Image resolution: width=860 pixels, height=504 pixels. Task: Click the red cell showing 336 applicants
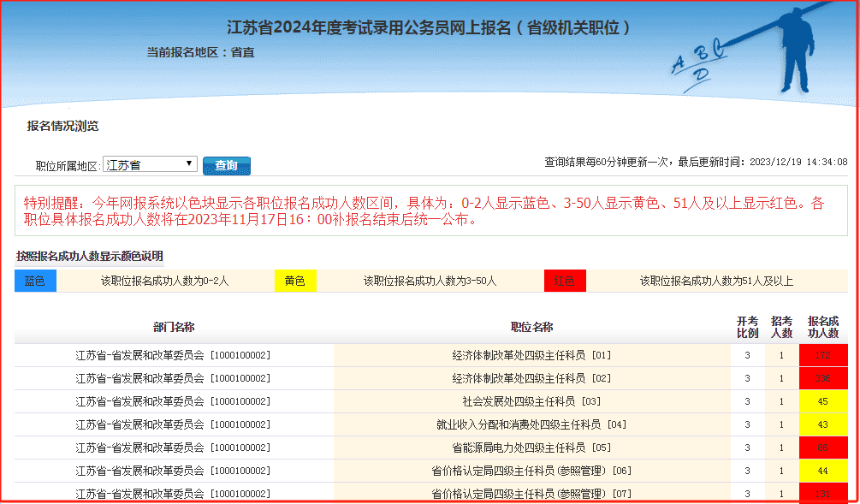pyautogui.click(x=823, y=377)
